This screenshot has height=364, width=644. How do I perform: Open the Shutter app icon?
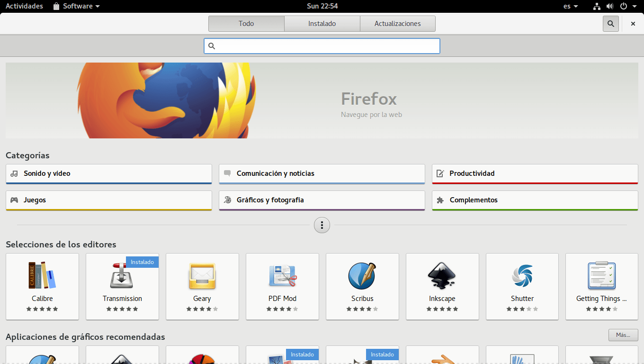point(522,275)
